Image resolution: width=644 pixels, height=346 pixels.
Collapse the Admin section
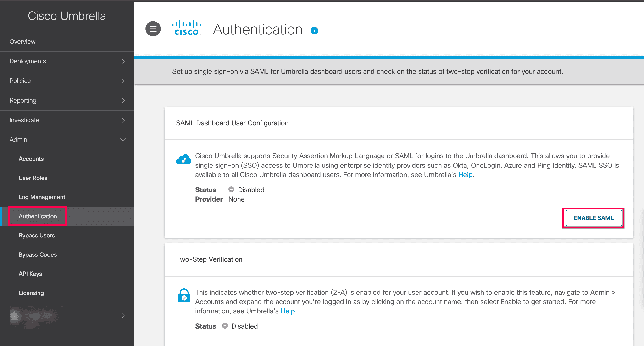(x=123, y=140)
